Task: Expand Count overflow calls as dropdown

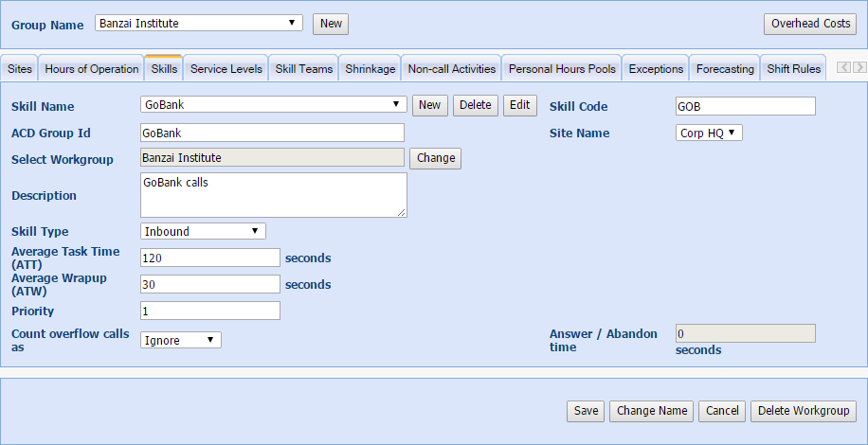Action: click(x=181, y=340)
